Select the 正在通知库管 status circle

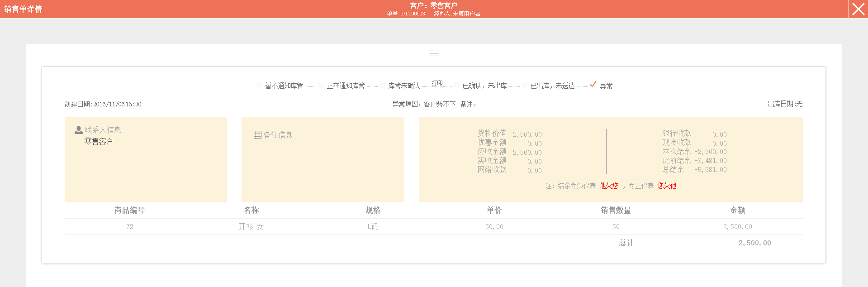[321, 86]
